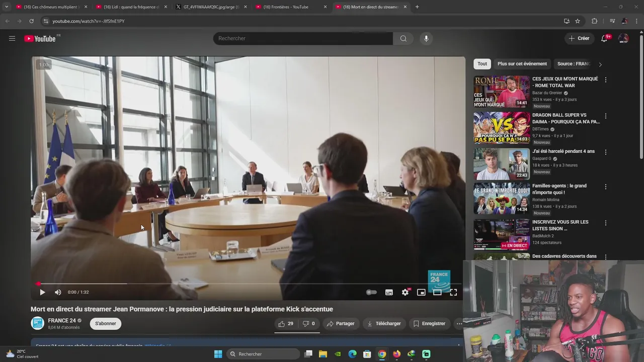The width and height of the screenshot is (644, 362).
Task: Open the YouTube account avatar menu
Action: pyautogui.click(x=623, y=38)
